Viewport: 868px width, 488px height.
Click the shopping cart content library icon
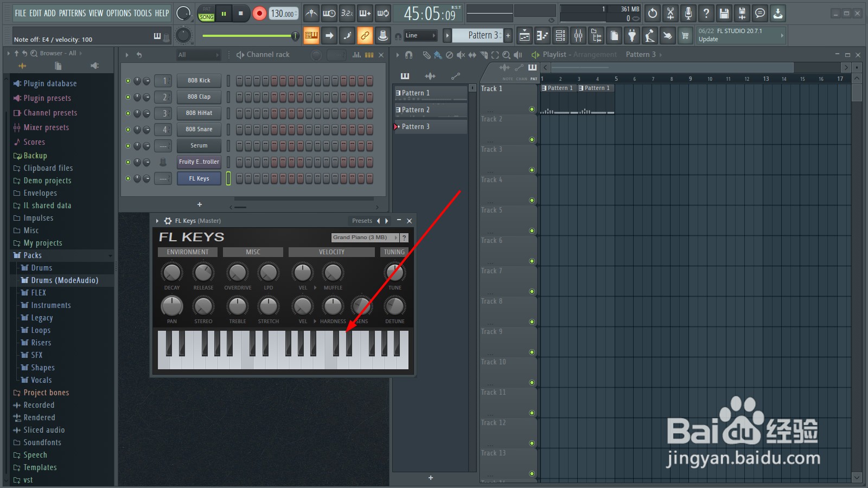click(x=686, y=36)
